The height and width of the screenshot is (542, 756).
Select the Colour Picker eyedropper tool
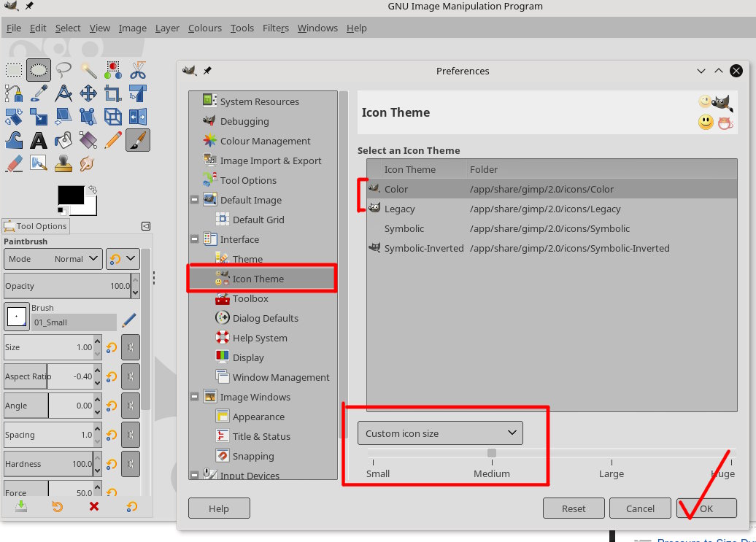[39, 93]
